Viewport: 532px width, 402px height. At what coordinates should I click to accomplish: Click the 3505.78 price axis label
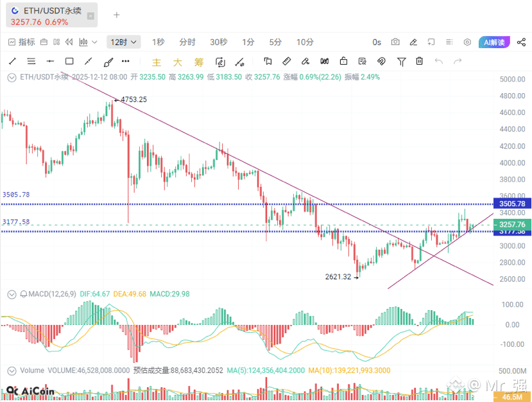point(512,204)
